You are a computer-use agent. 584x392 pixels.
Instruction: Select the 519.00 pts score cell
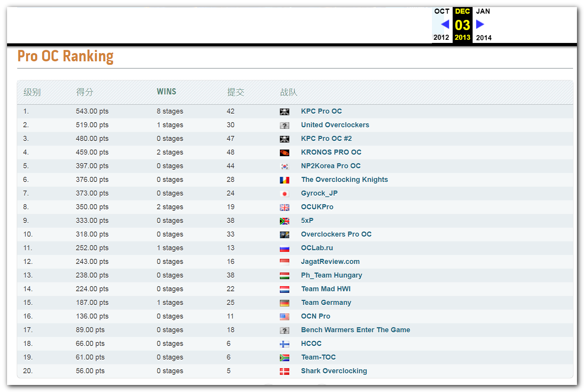click(92, 125)
